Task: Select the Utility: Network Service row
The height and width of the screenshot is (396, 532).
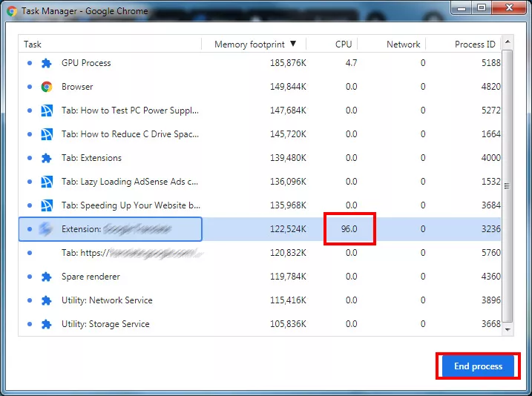Action: pyautogui.click(x=260, y=300)
